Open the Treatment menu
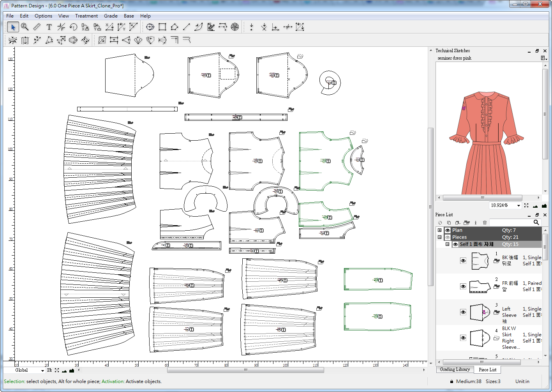The height and width of the screenshot is (392, 552). point(86,16)
